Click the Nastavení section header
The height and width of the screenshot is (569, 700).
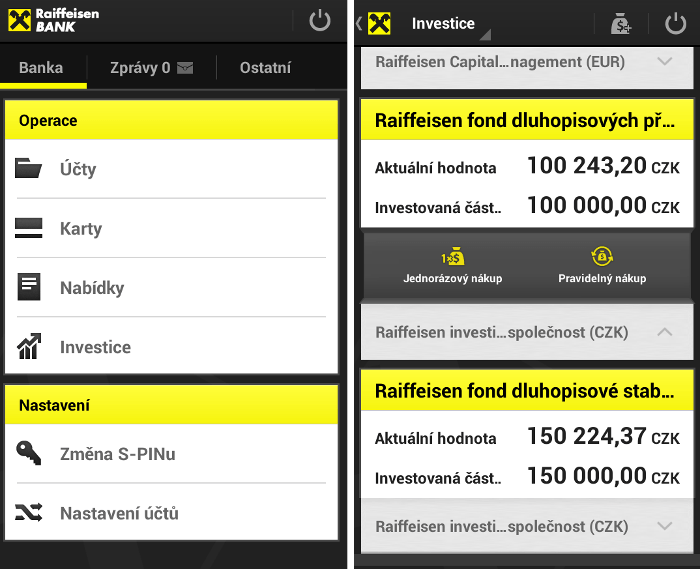click(171, 405)
